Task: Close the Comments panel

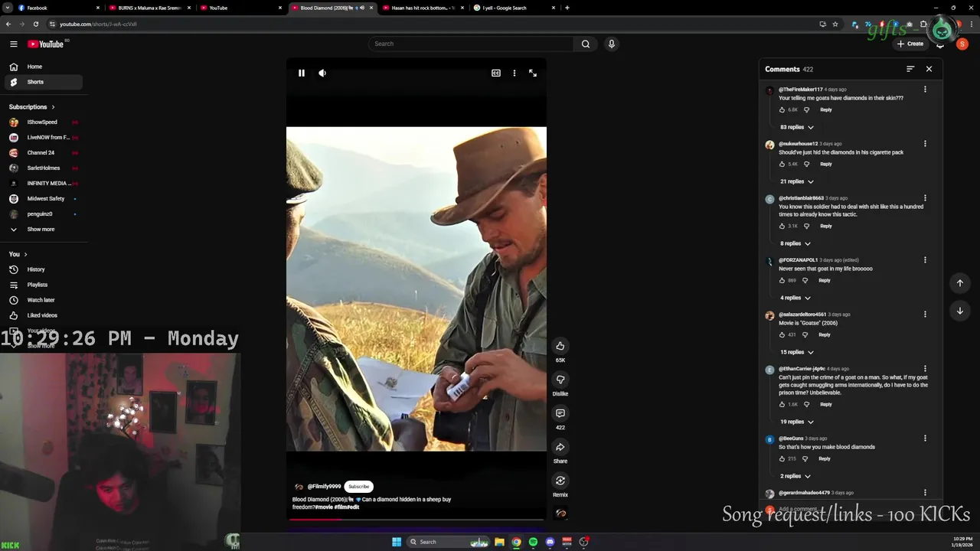Action: click(929, 69)
